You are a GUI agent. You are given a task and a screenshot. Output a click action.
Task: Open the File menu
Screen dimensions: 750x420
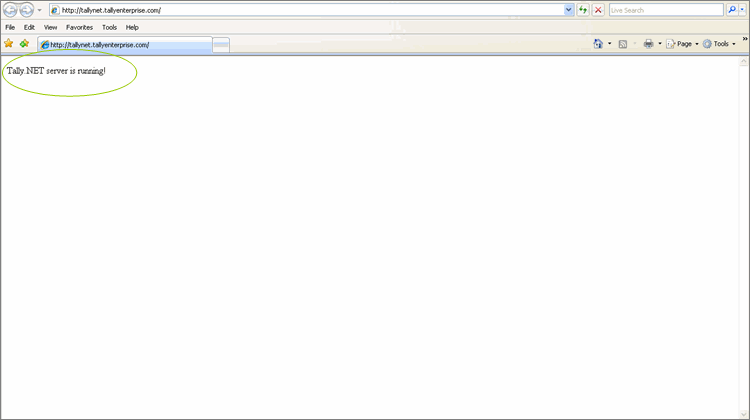(x=10, y=27)
